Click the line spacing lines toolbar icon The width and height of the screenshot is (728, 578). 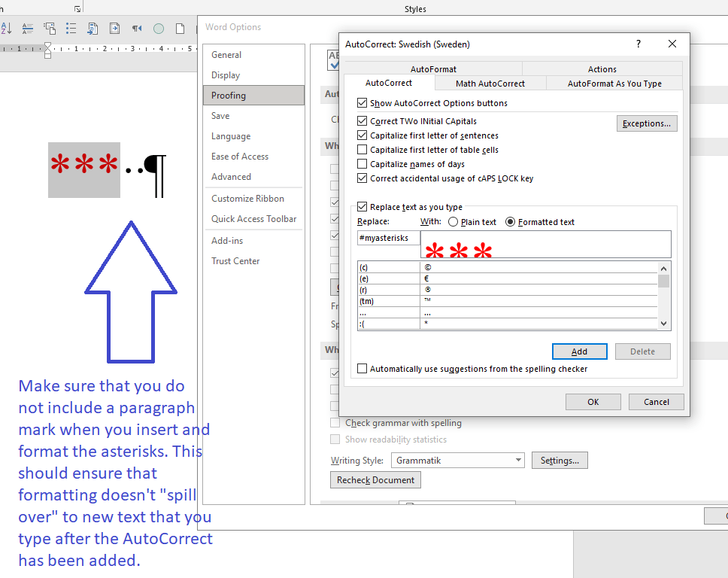click(x=27, y=29)
